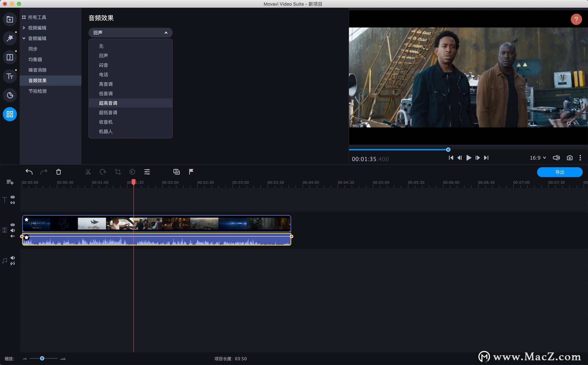Choose 低音调 effect option
The height and width of the screenshot is (365, 588).
tap(130, 94)
